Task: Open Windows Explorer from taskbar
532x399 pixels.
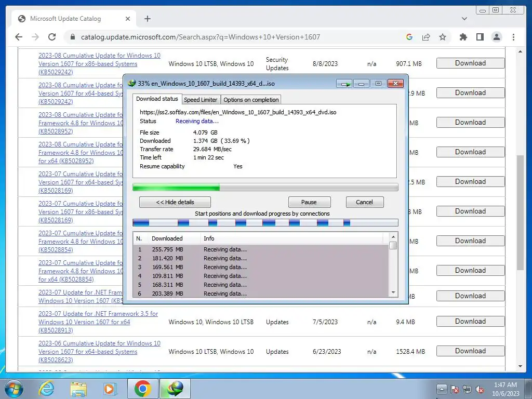Action: coord(78,389)
